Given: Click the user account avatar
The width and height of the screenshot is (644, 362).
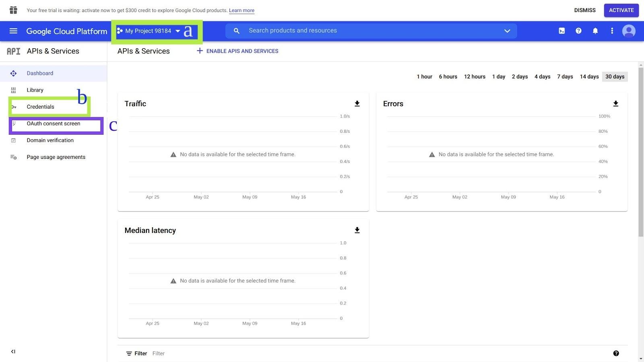Looking at the screenshot, I should (x=628, y=31).
